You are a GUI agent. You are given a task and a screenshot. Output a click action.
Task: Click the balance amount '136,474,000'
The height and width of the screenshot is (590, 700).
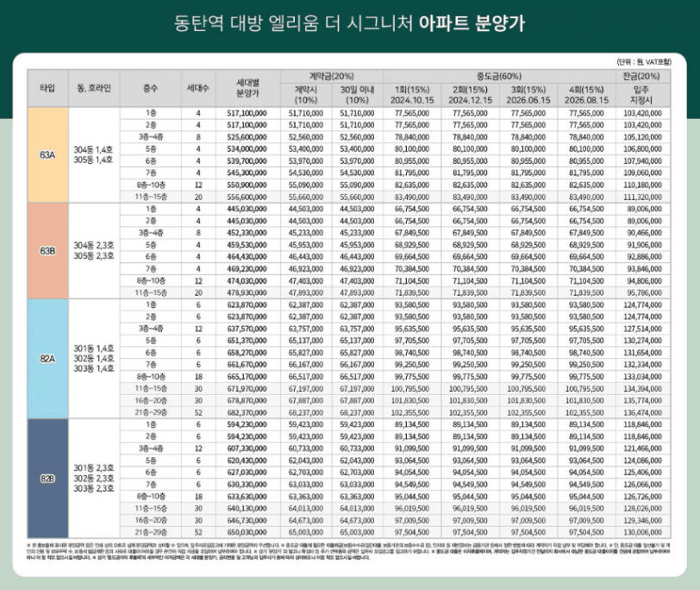pyautogui.click(x=642, y=412)
